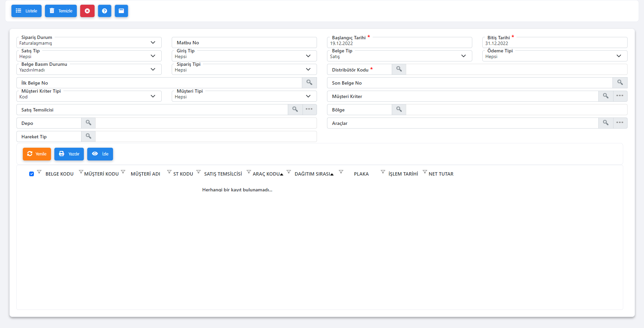Click the Depo search magnifier icon
644x328 pixels.
[x=89, y=123]
